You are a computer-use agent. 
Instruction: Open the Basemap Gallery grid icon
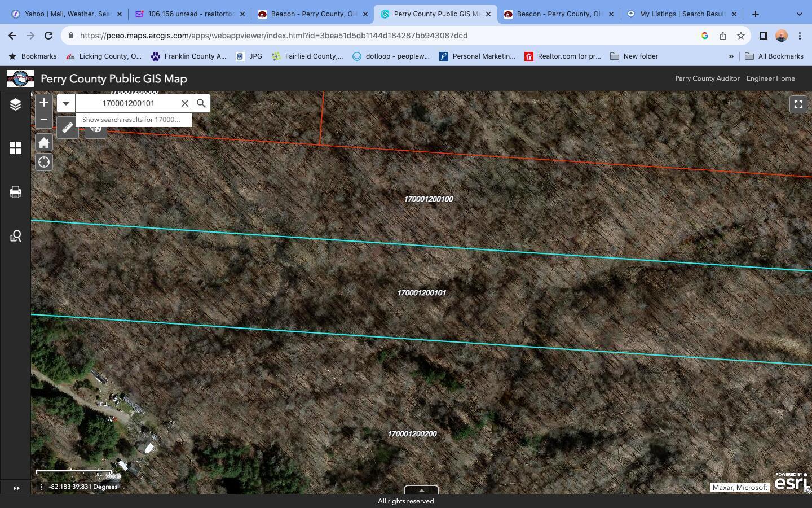15,148
